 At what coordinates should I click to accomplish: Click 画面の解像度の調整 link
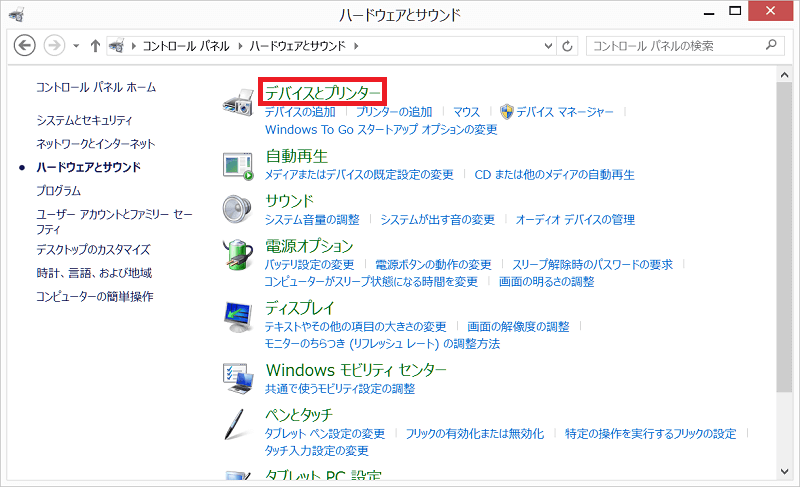(x=518, y=326)
